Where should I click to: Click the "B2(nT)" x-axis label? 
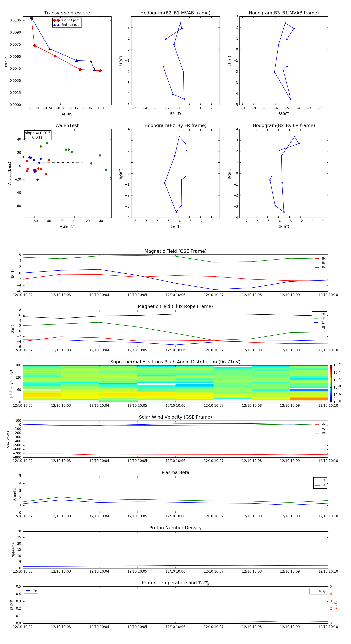pyautogui.click(x=175, y=114)
